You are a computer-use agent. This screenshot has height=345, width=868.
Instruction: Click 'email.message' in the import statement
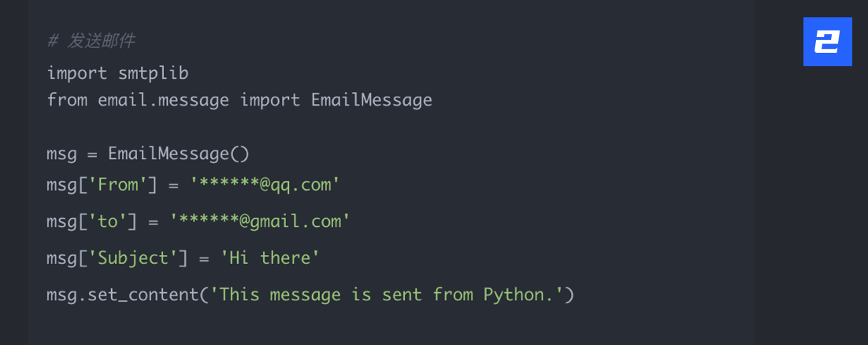point(163,100)
